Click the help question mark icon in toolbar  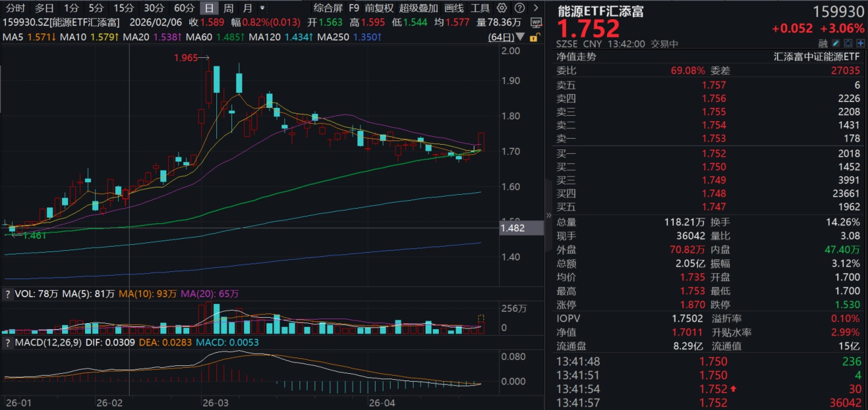point(520,8)
